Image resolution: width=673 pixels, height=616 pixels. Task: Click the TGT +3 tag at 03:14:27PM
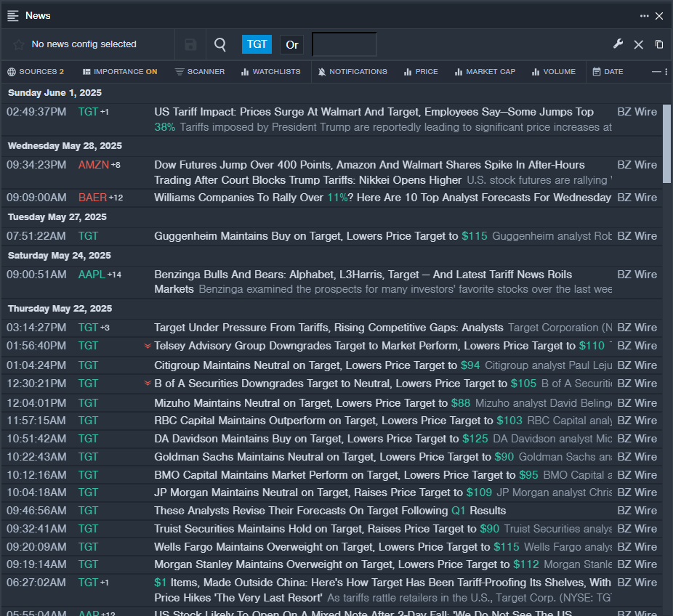pyautogui.click(x=94, y=328)
